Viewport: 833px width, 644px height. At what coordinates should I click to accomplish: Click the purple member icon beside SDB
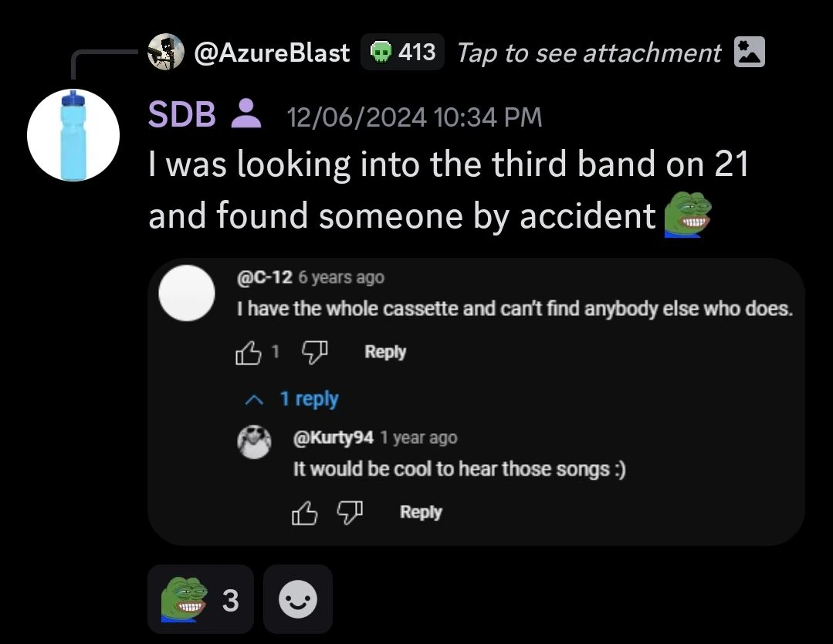tap(246, 116)
